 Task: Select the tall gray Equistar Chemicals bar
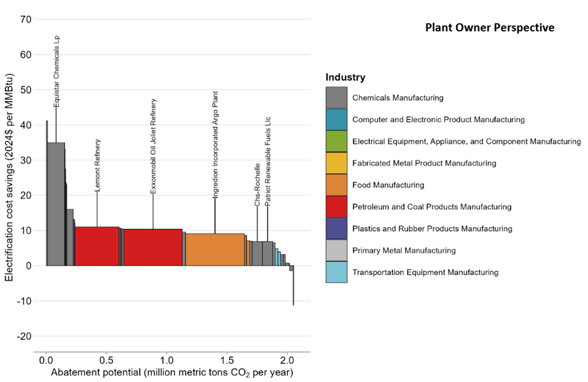56,204
